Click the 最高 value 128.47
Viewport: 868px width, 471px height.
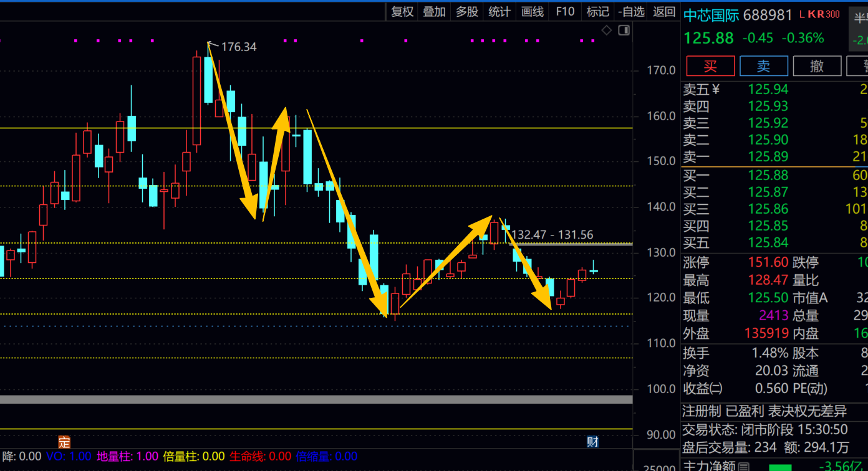[x=768, y=280]
